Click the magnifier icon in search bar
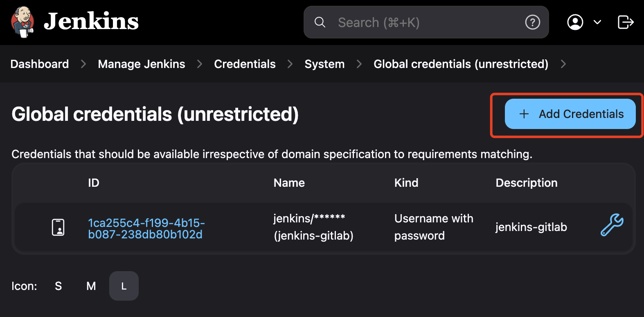This screenshot has height=317, width=644. coord(320,22)
